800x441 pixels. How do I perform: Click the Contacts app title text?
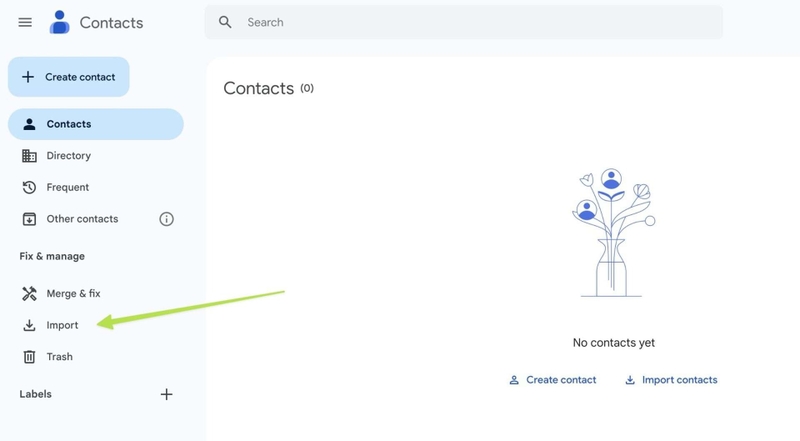coord(111,22)
